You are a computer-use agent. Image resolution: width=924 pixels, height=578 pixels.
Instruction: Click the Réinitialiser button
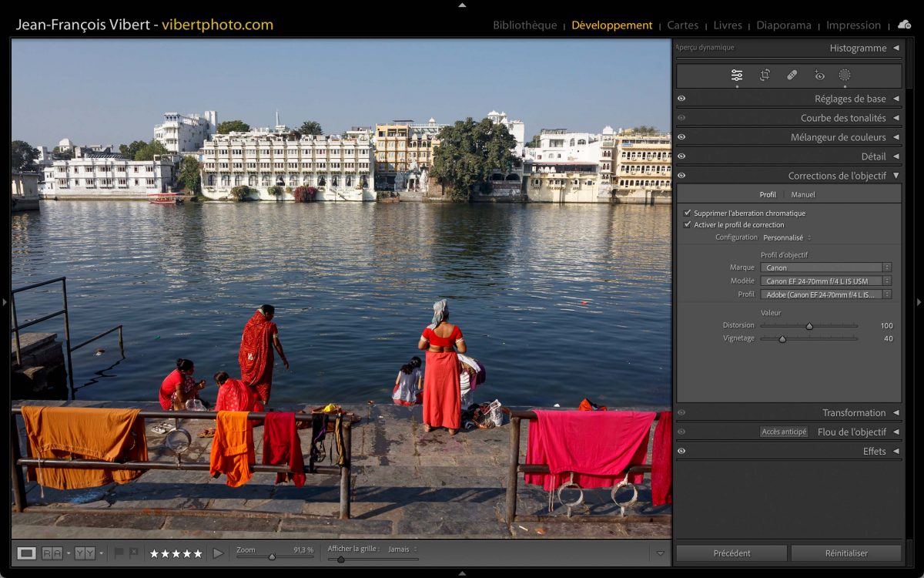coord(845,553)
